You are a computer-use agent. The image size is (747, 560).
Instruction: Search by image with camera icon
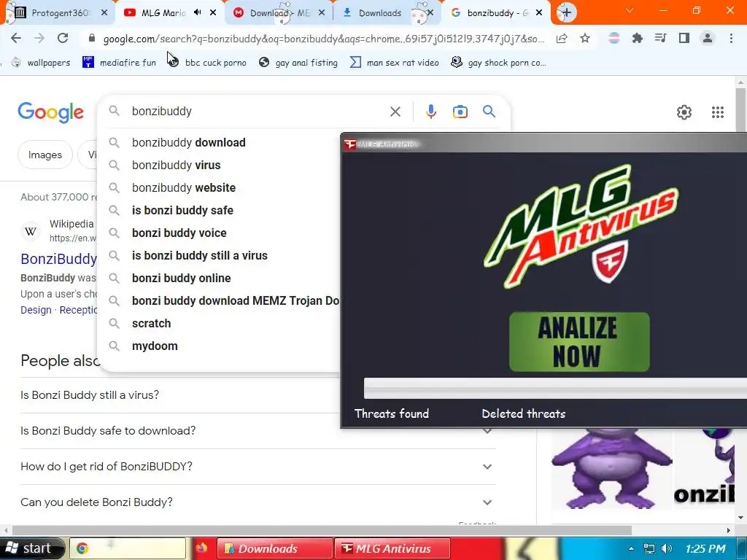pyautogui.click(x=460, y=112)
